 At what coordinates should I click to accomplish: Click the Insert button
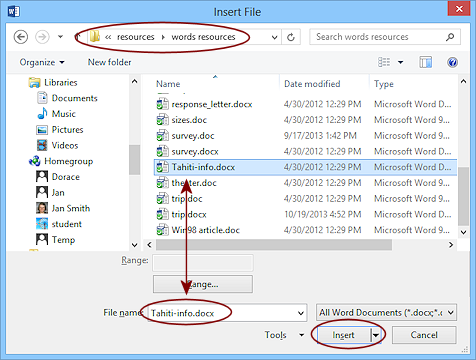pos(343,335)
